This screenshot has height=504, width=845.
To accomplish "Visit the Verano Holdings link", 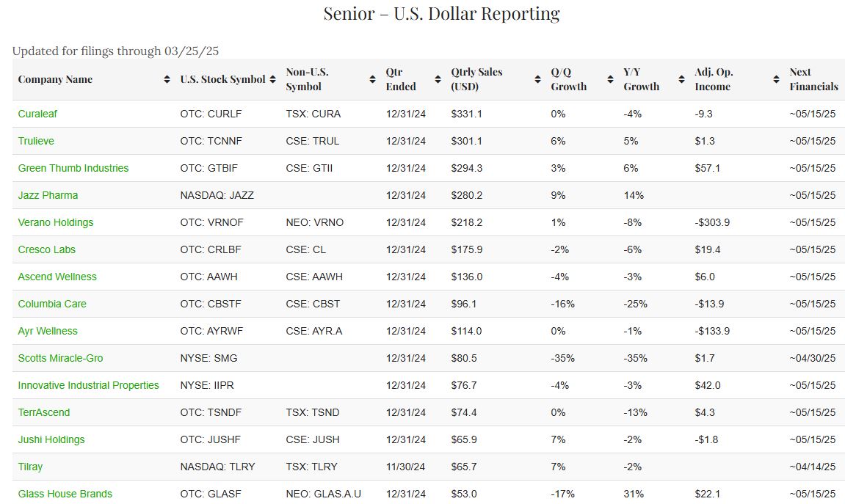I will click(x=56, y=222).
